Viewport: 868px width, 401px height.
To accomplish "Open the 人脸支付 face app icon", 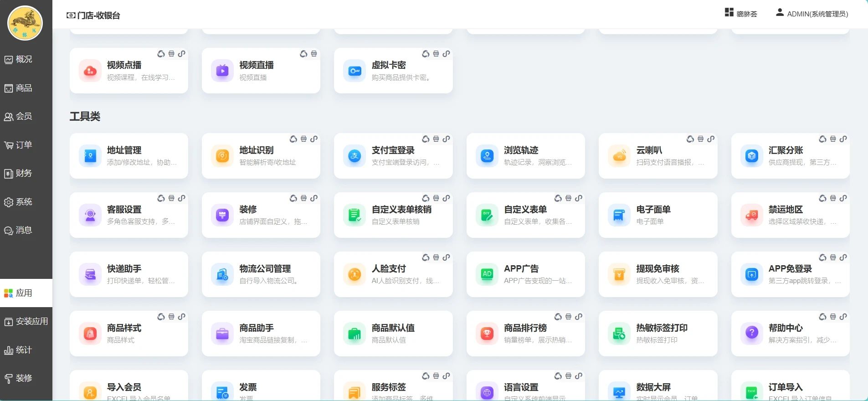I will [x=354, y=274].
